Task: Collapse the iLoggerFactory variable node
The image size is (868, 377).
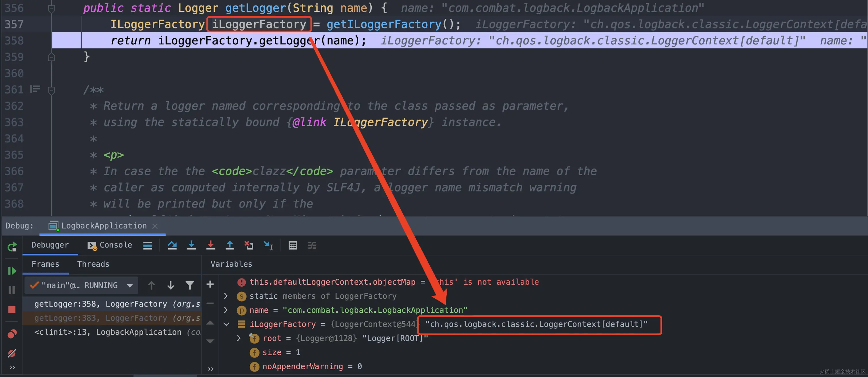Action: point(226,324)
